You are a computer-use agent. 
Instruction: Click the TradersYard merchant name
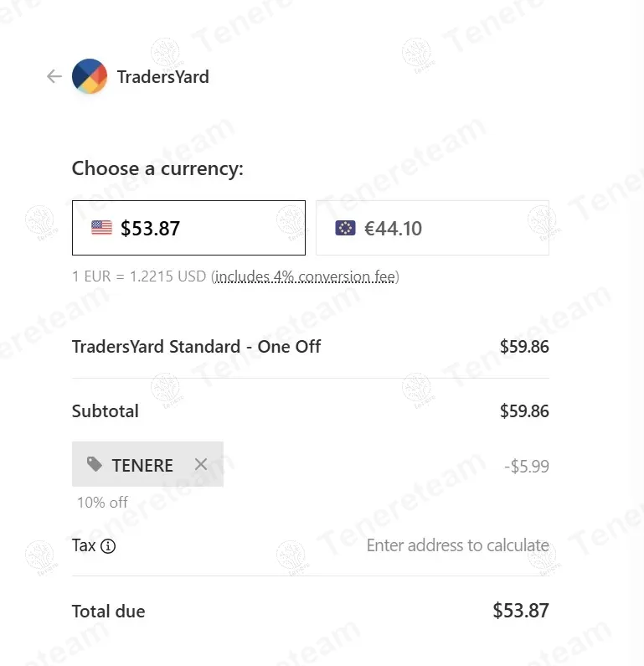click(163, 77)
